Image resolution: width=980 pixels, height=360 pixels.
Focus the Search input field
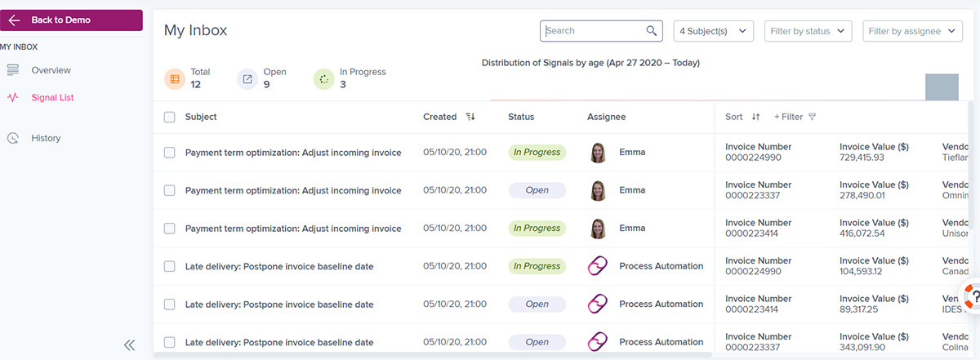point(591,31)
